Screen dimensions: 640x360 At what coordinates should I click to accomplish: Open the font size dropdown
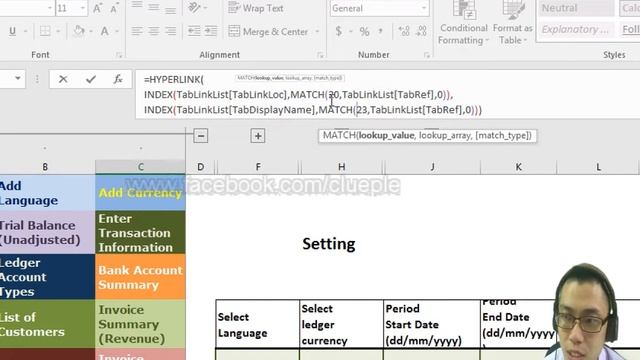(82, 8)
